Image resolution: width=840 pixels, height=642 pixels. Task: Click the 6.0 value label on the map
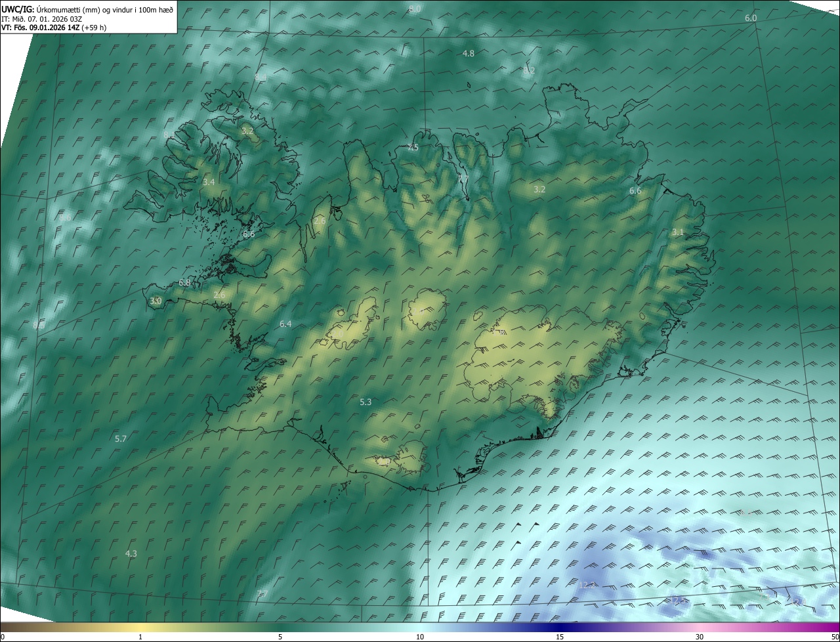(751, 18)
